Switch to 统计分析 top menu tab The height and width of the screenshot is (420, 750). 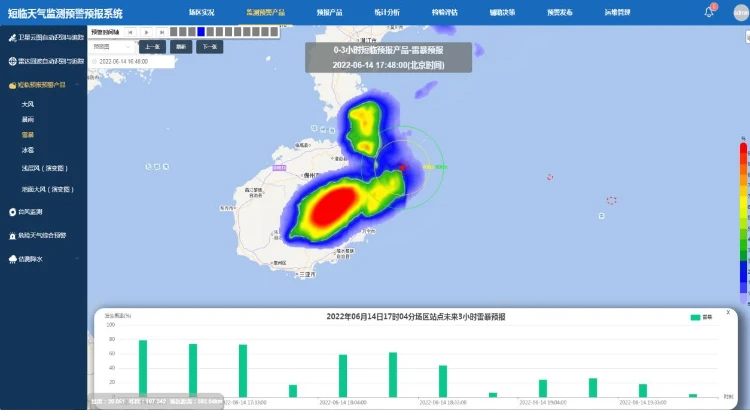[x=358, y=13]
